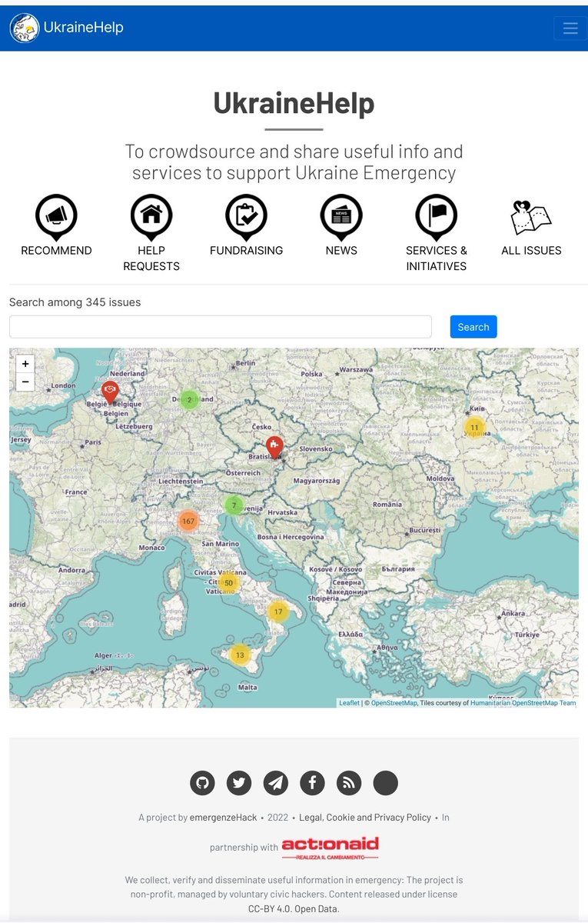The width and height of the screenshot is (588, 923).
Task: Expand the yellow cluster of 17 in southern Italy
Action: (278, 612)
